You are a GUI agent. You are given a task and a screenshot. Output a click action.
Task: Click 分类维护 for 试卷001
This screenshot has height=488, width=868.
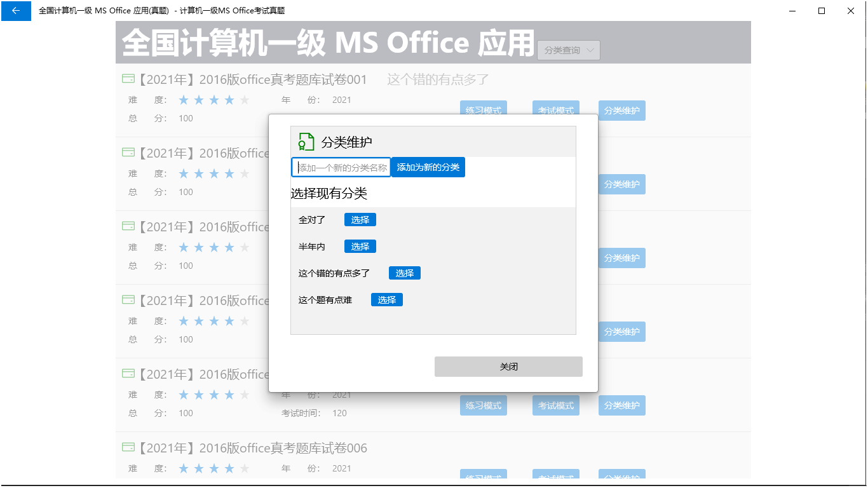(x=622, y=111)
